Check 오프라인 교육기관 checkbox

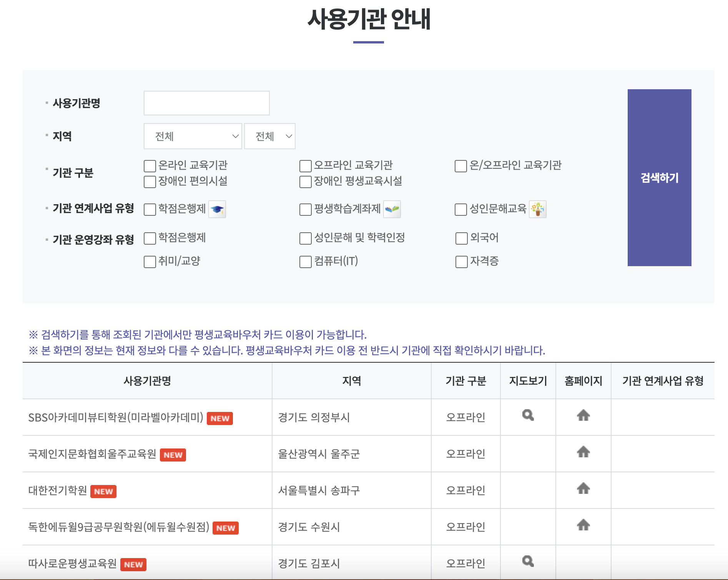pos(306,166)
